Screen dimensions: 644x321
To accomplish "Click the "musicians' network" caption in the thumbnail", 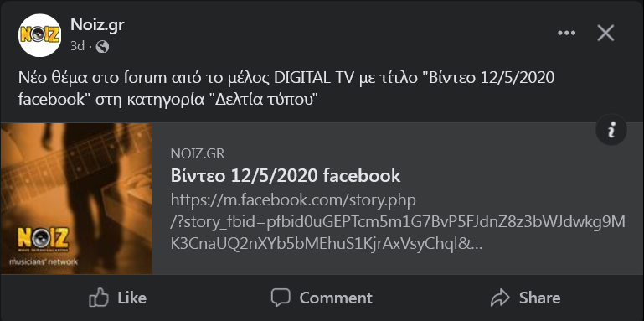I will tap(43, 261).
